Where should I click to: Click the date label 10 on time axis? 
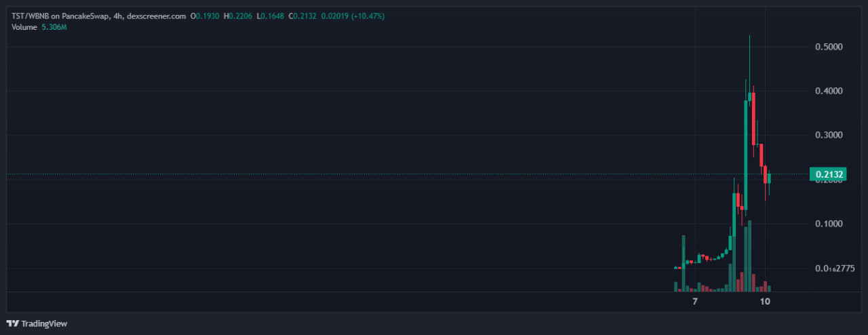[765, 301]
